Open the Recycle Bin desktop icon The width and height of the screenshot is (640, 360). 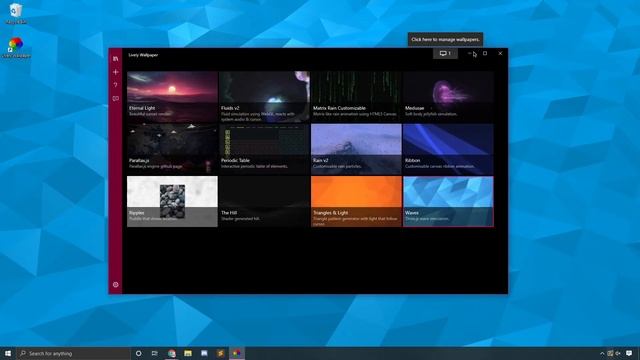tap(16, 13)
